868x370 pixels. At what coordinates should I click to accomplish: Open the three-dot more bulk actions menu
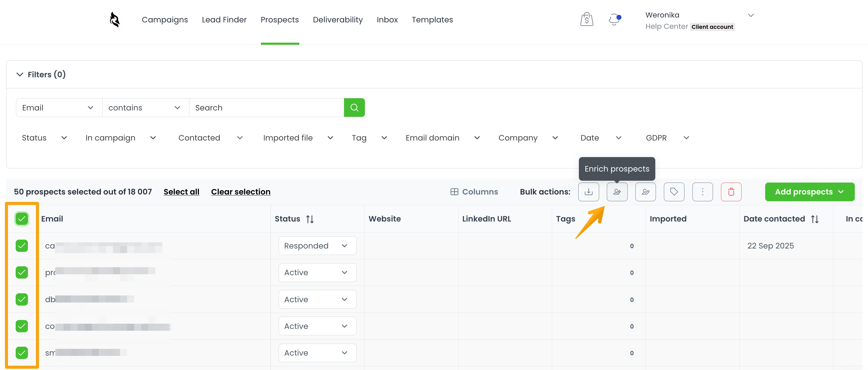coord(702,192)
